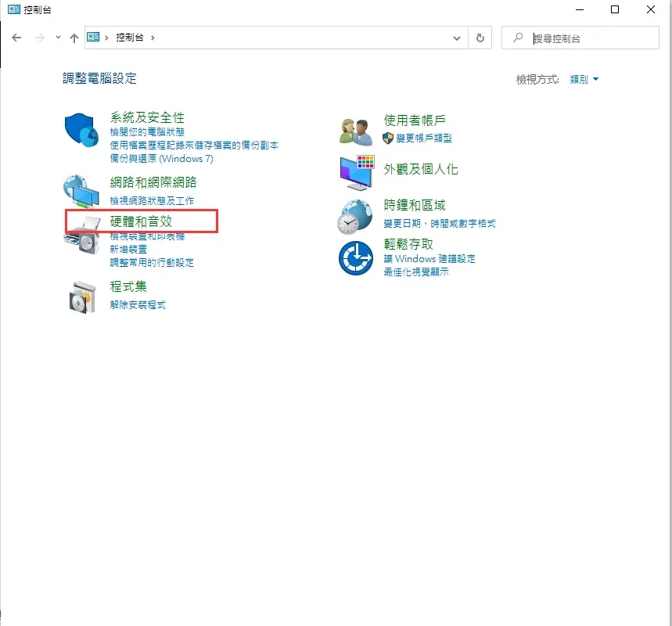Maximize the 控制台 window
This screenshot has width=672, height=626.
[615, 9]
